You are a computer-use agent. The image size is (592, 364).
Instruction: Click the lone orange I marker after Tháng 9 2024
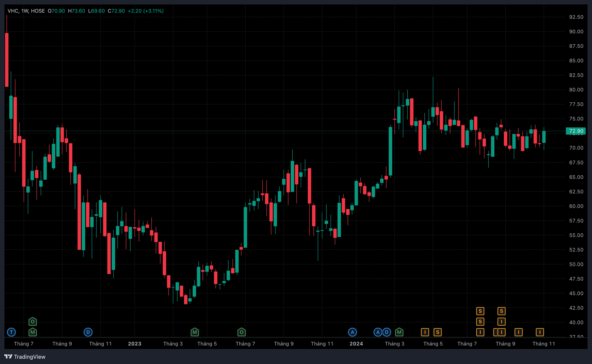518,332
